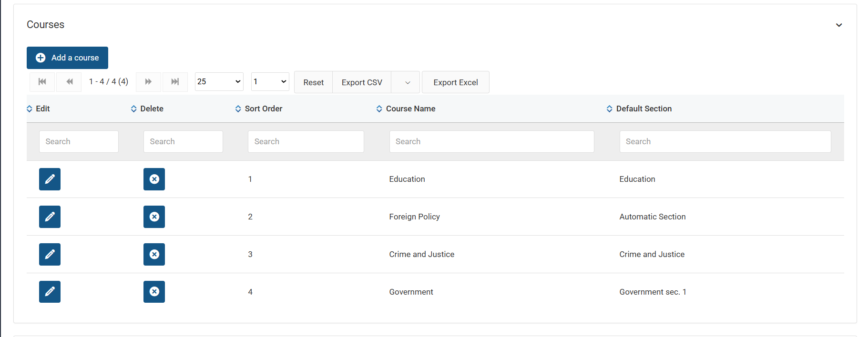Go to the previous results page
This screenshot has height=337, width=868.
point(69,82)
